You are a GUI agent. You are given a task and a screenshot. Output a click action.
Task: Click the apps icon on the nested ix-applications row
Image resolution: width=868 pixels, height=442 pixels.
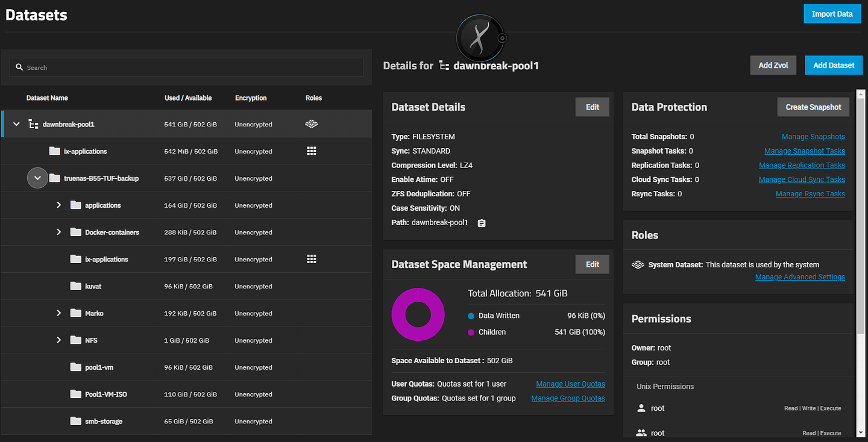[311, 259]
